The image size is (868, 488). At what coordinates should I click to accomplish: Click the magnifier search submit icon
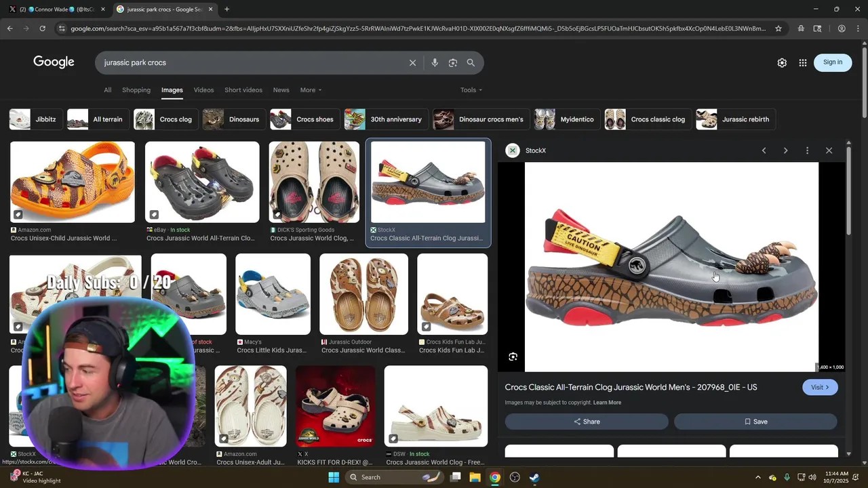pyautogui.click(x=471, y=62)
